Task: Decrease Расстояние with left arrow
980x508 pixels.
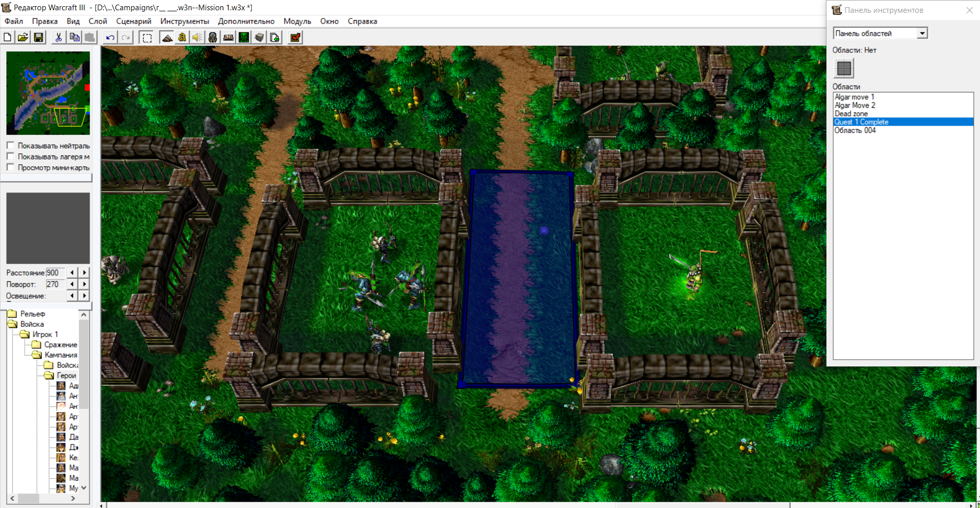Action: pyautogui.click(x=72, y=272)
